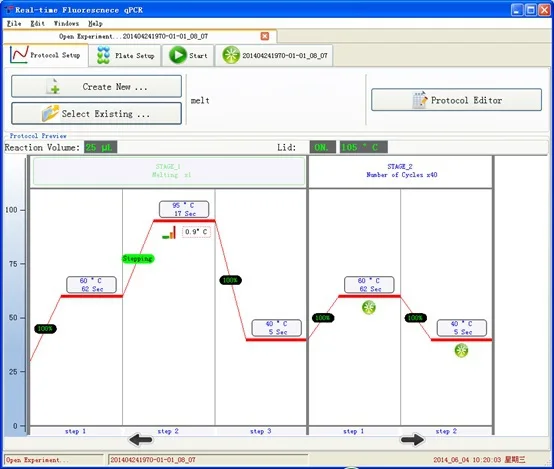Screen dimensions: 554x469
Task: Click the right arrow to scroll protocol
Action: [x=412, y=440]
